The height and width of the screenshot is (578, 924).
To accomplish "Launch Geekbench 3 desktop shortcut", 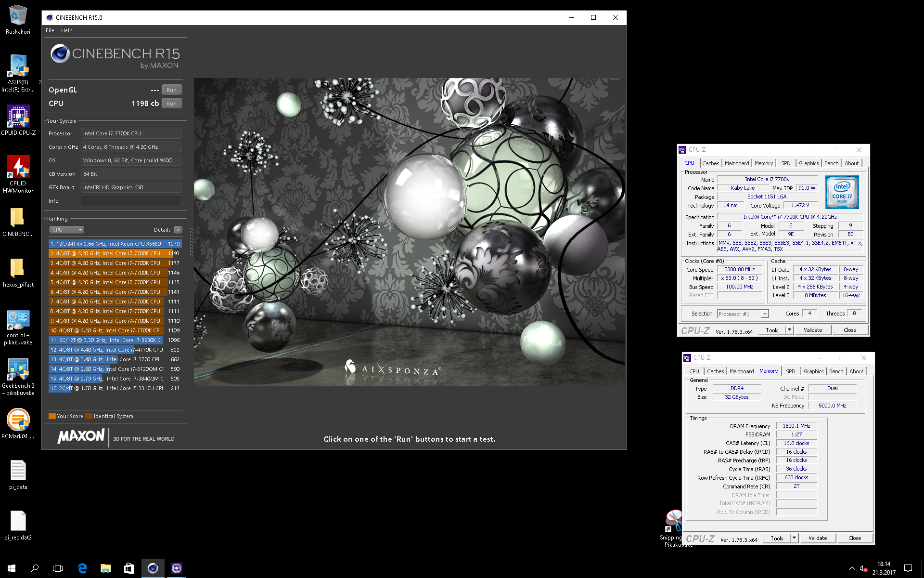I will click(18, 377).
